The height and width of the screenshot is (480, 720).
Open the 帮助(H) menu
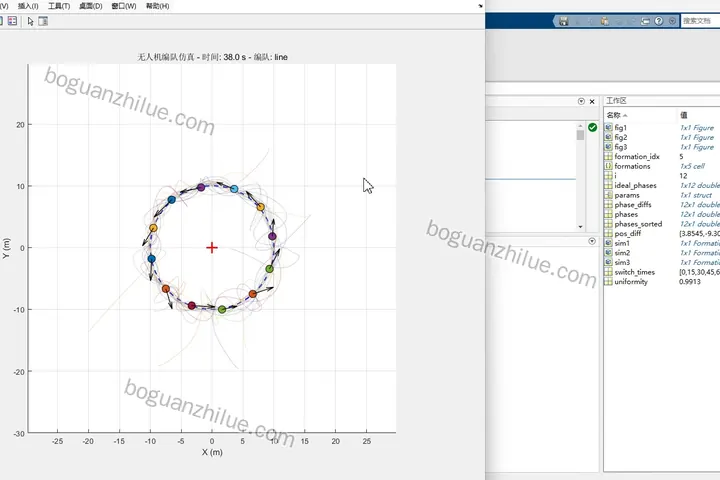pyautogui.click(x=158, y=6)
